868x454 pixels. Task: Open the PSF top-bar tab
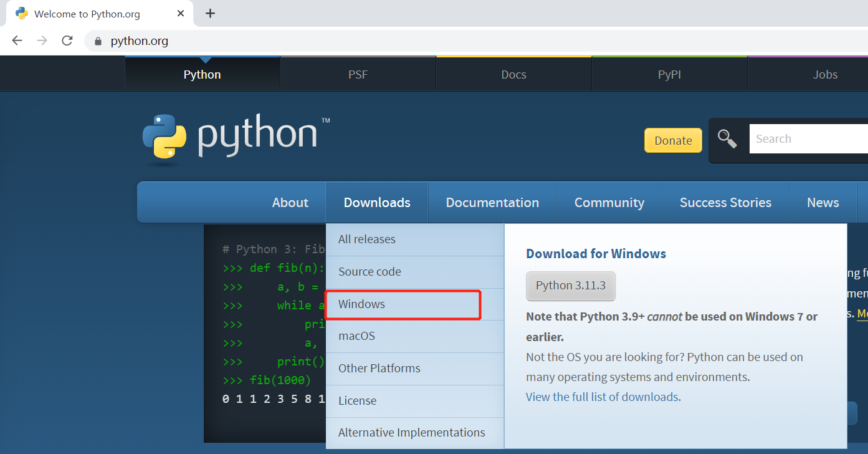point(358,74)
